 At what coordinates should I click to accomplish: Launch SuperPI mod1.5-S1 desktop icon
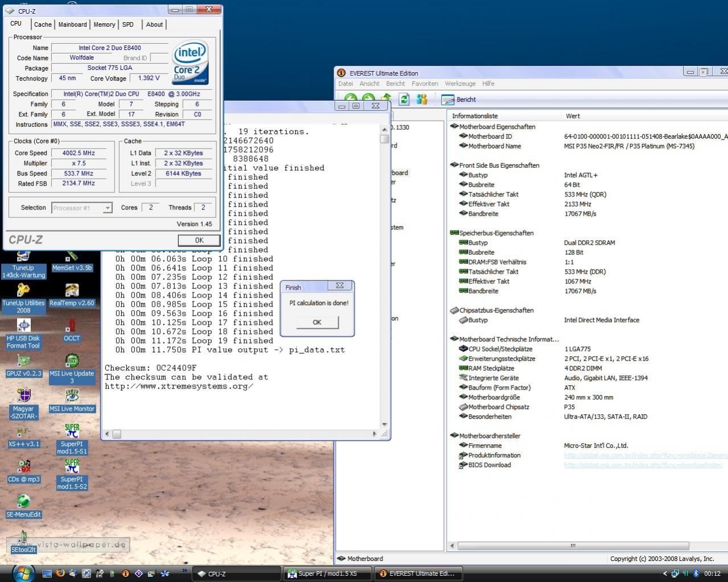tap(72, 440)
